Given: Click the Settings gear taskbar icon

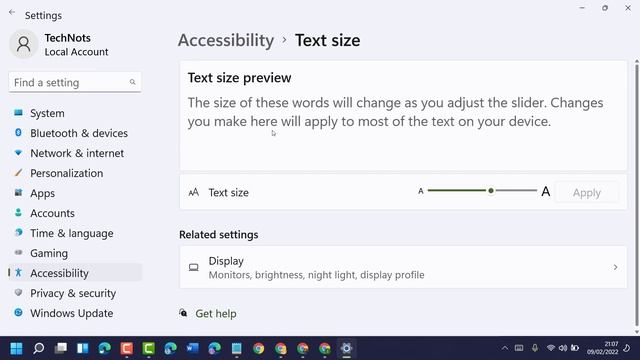Looking at the screenshot, I should point(346,348).
